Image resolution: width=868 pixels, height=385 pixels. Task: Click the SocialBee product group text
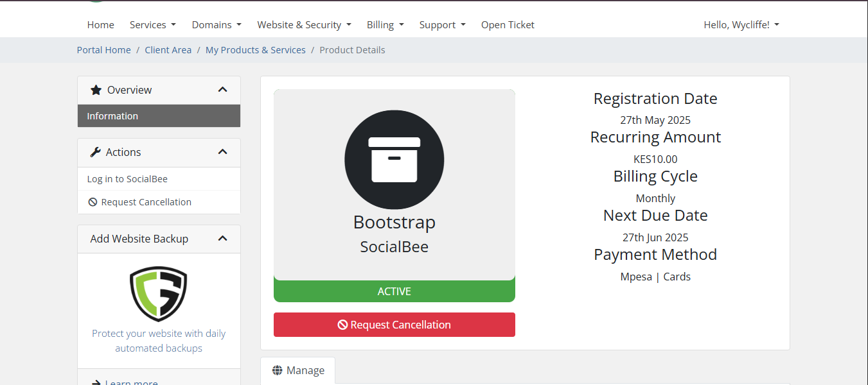[394, 247]
